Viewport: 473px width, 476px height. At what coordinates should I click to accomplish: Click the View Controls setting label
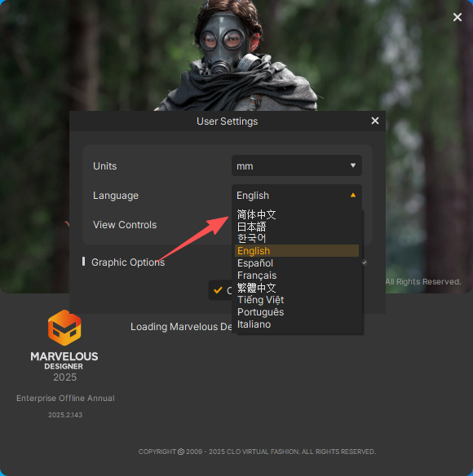125,225
